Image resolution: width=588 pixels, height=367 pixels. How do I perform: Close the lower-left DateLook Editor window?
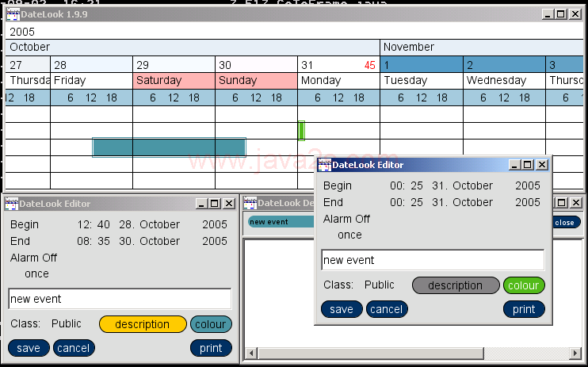click(229, 204)
